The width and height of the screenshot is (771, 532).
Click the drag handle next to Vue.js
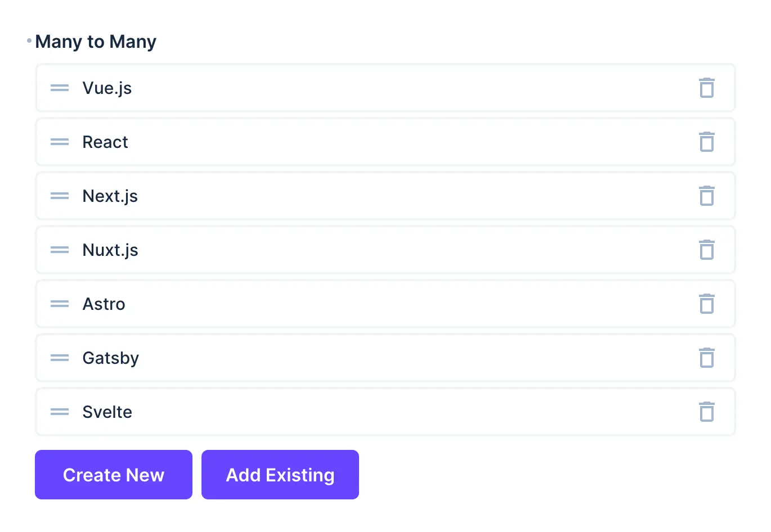[59, 88]
